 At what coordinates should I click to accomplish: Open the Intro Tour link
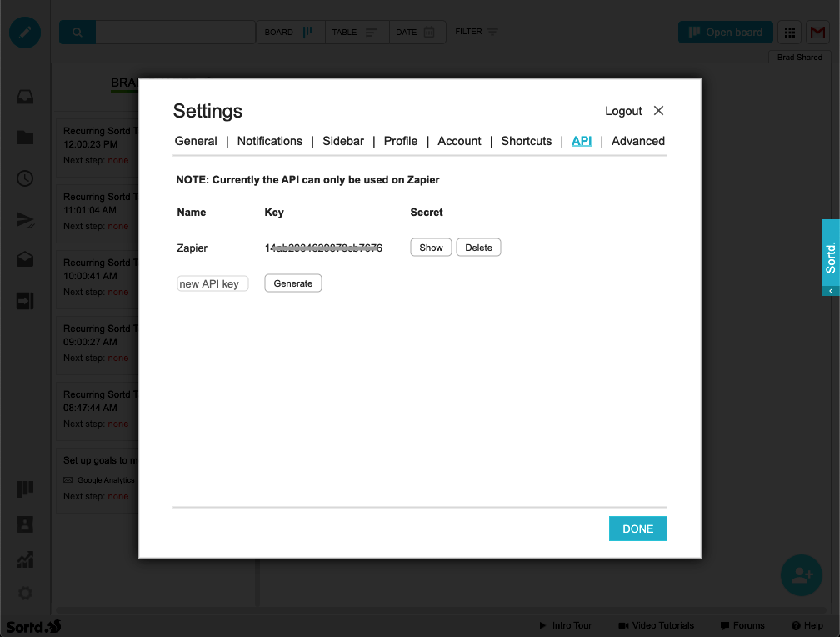[x=566, y=625]
